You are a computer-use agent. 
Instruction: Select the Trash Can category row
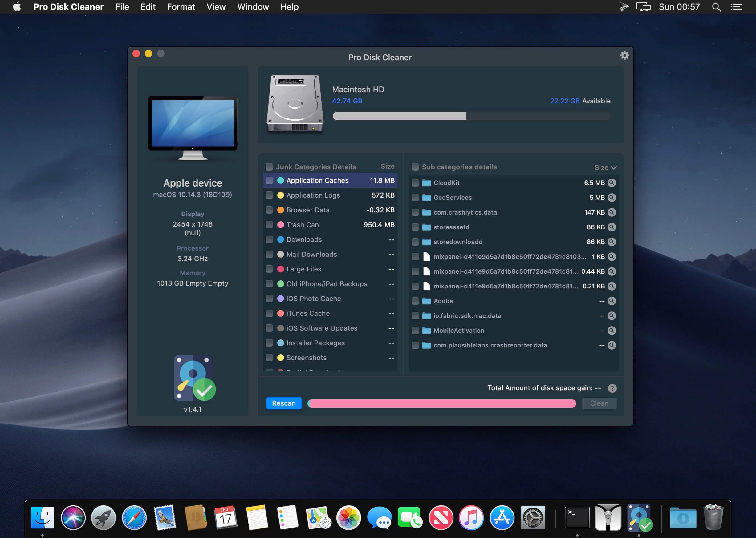pyautogui.click(x=329, y=224)
